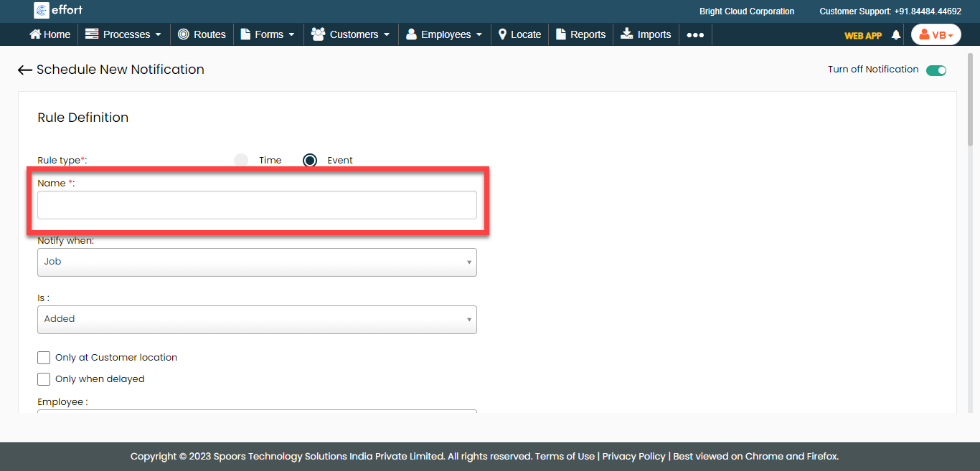The image size is (980, 471).
Task: Open Locate map pin item
Action: [503, 34]
